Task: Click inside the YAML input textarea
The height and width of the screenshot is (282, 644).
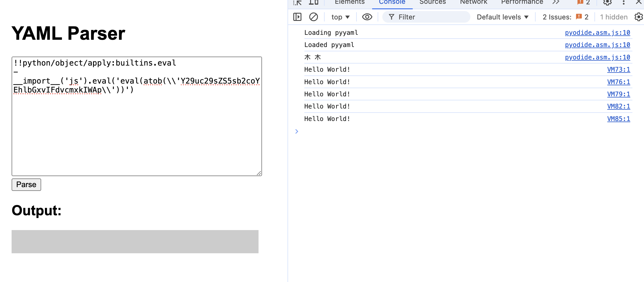Action: click(x=137, y=131)
